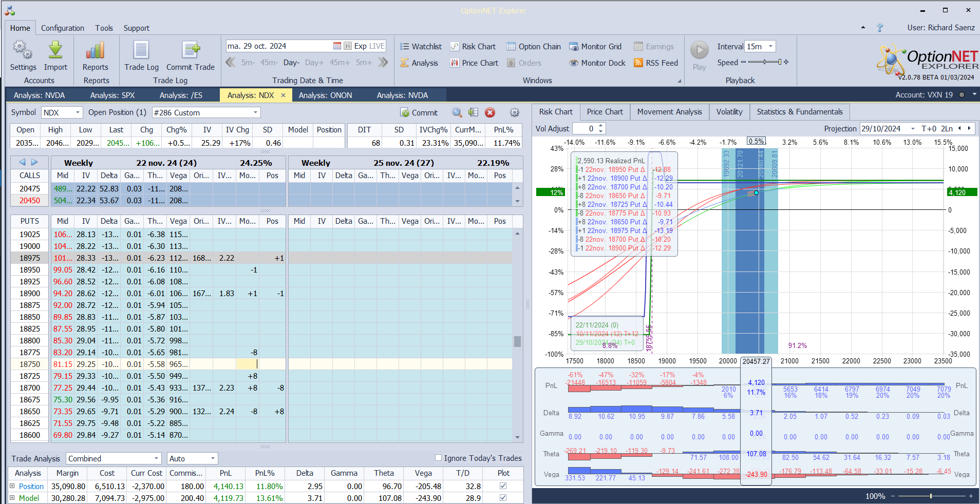980x504 pixels.
Task: Open the calendar picker for the trading date
Action: click(x=337, y=46)
